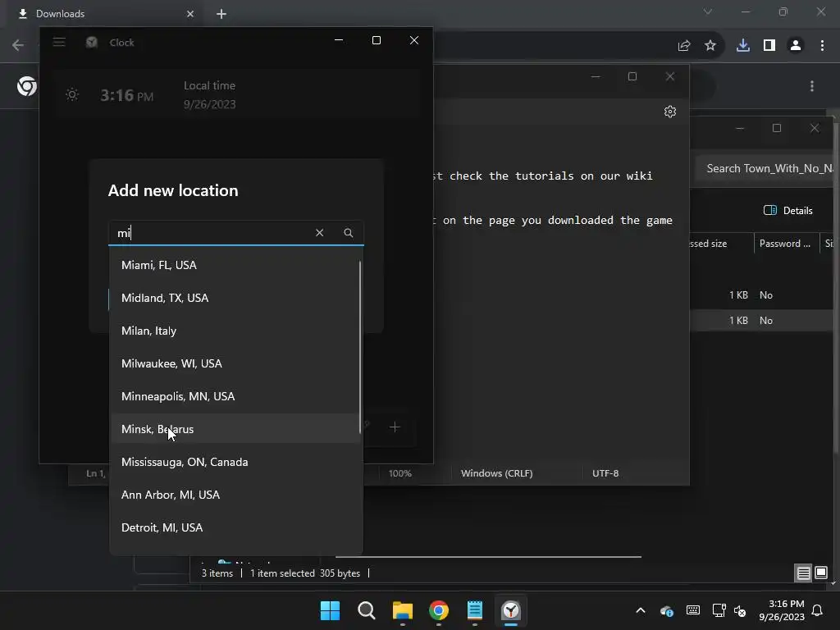Clear the location search text with X
840x630 pixels.
[319, 232]
